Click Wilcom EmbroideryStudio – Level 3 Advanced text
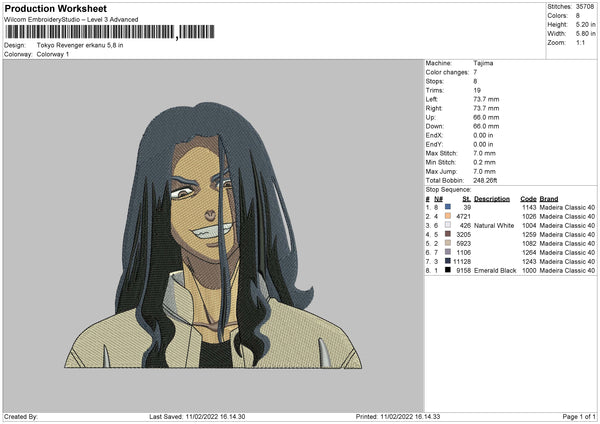Screen dimensions: 600x424 [x=71, y=20]
